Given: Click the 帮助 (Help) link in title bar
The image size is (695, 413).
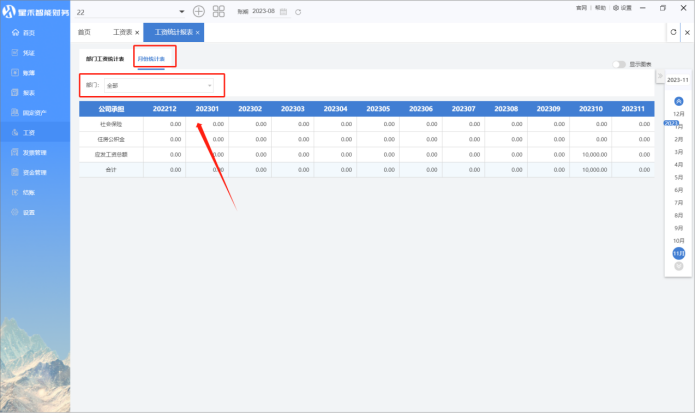Looking at the screenshot, I should [600, 7].
